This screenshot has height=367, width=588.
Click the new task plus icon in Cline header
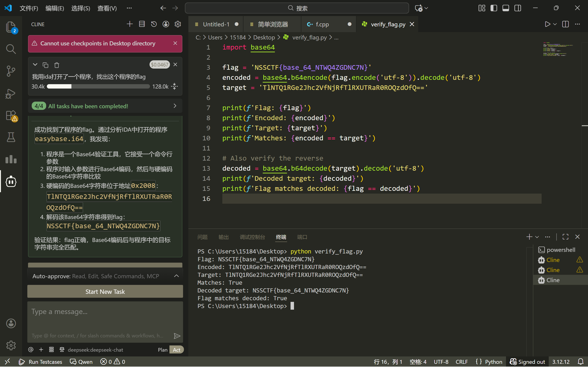click(130, 24)
